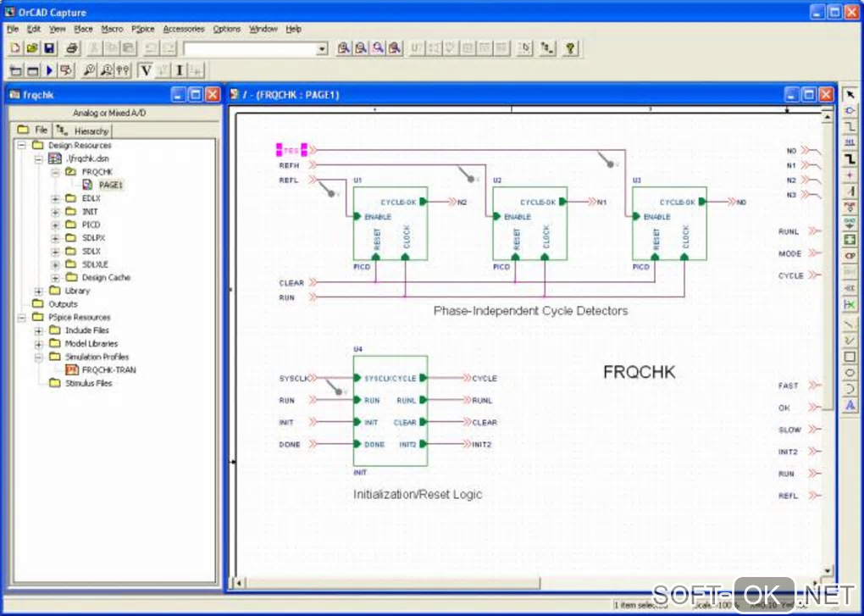Expand the Include Files node

click(x=39, y=330)
